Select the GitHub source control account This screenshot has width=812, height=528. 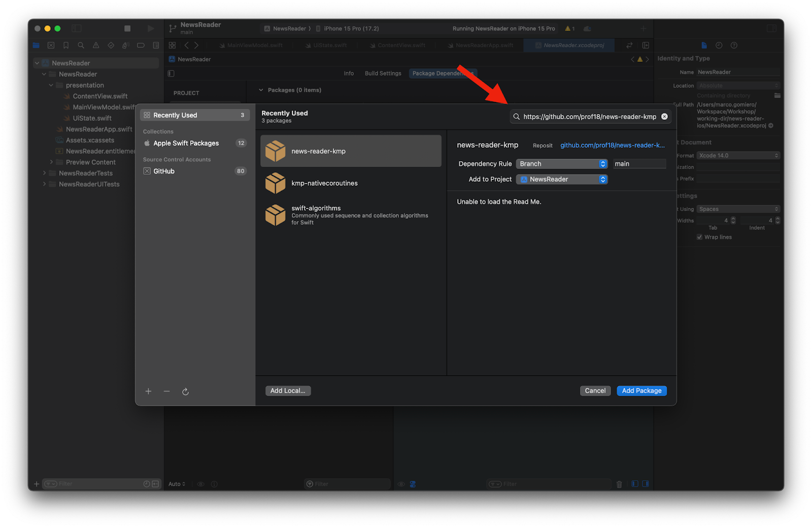click(x=195, y=171)
